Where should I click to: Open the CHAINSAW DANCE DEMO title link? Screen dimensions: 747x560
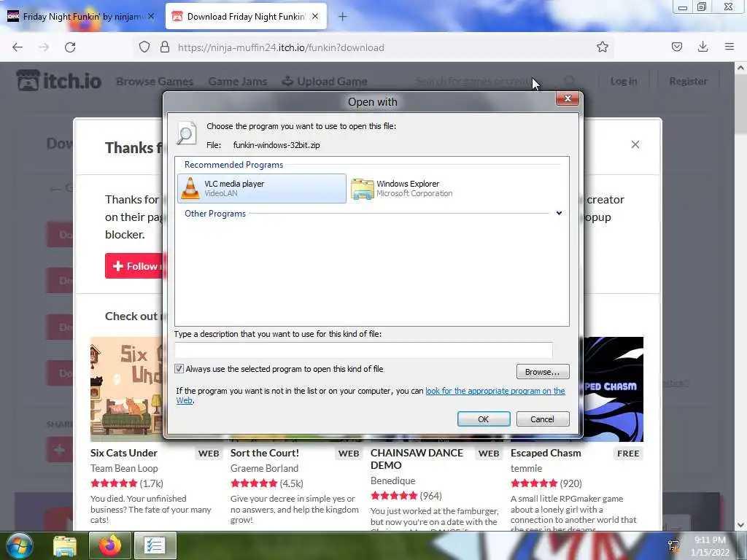point(417,459)
